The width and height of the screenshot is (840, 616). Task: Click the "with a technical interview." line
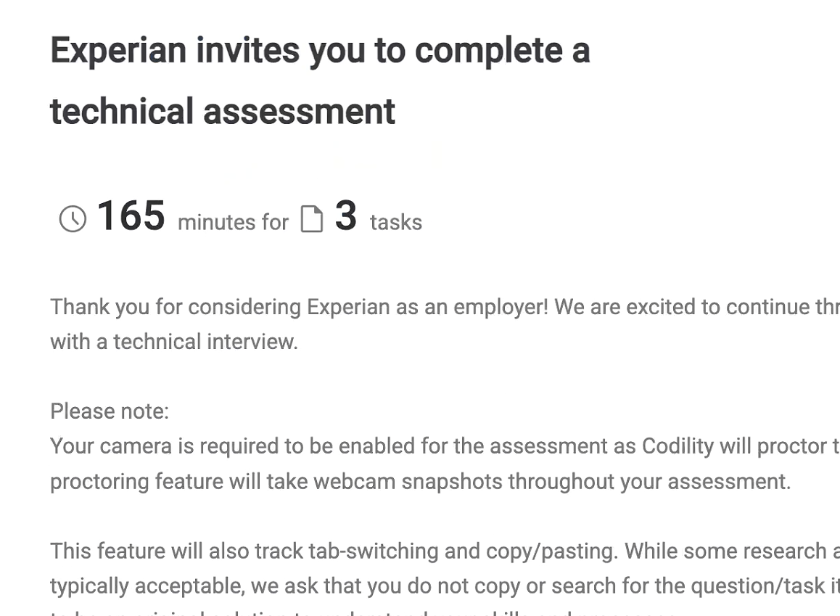(174, 342)
